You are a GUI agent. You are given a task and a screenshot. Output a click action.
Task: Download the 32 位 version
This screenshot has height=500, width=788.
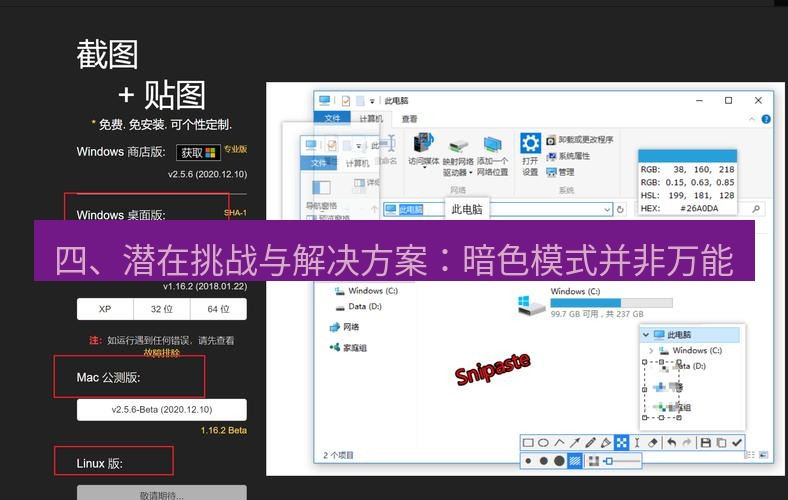(x=162, y=309)
